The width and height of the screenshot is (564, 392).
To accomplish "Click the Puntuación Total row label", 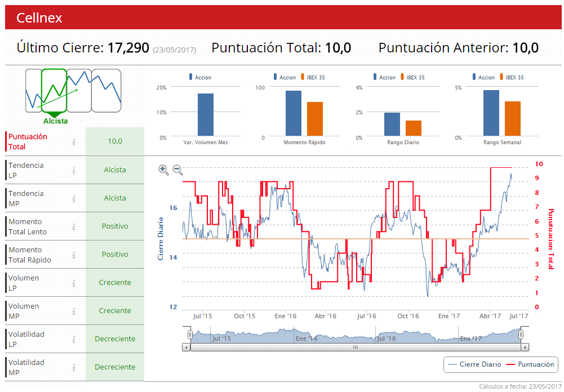I will (x=28, y=142).
